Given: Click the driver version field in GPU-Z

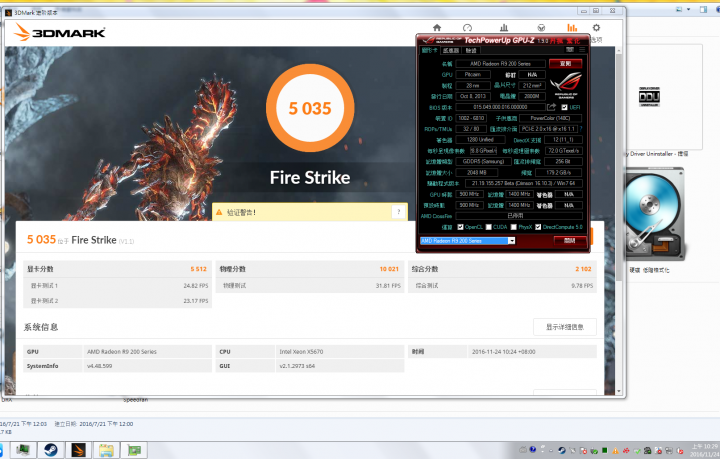Looking at the screenshot, I should [x=523, y=183].
